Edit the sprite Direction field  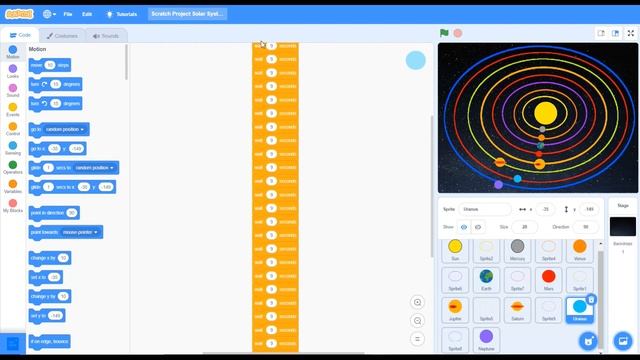[586, 227]
